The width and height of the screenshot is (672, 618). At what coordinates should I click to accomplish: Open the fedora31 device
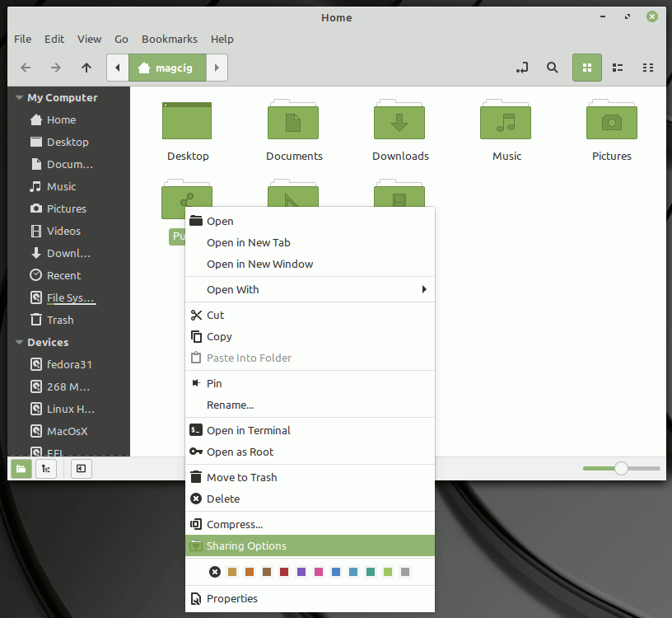[x=68, y=364]
